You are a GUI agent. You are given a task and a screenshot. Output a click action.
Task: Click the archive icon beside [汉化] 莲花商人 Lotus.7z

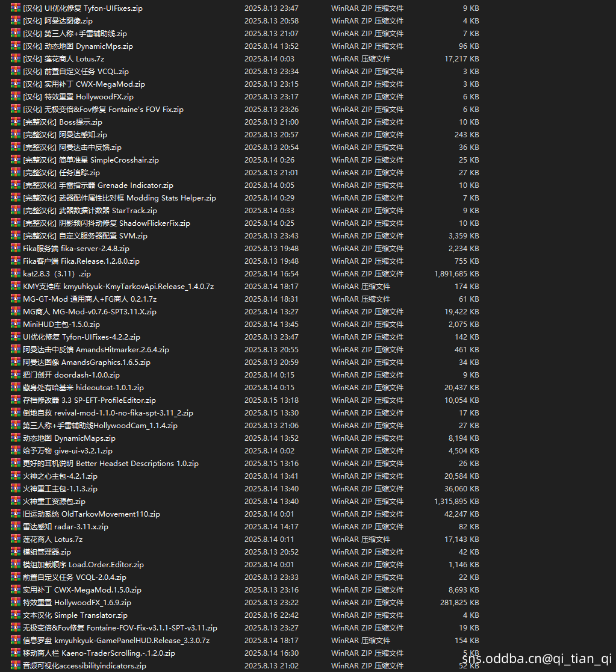point(16,58)
